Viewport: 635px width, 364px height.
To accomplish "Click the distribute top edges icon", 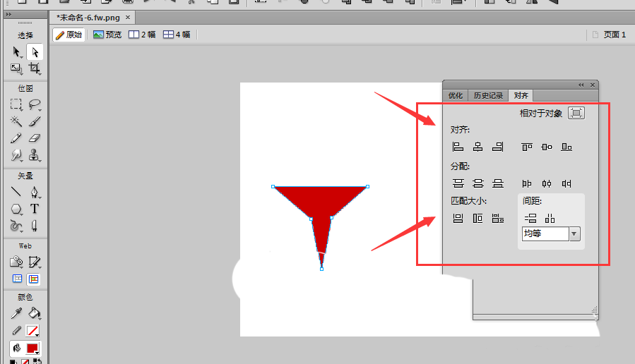I will (458, 183).
